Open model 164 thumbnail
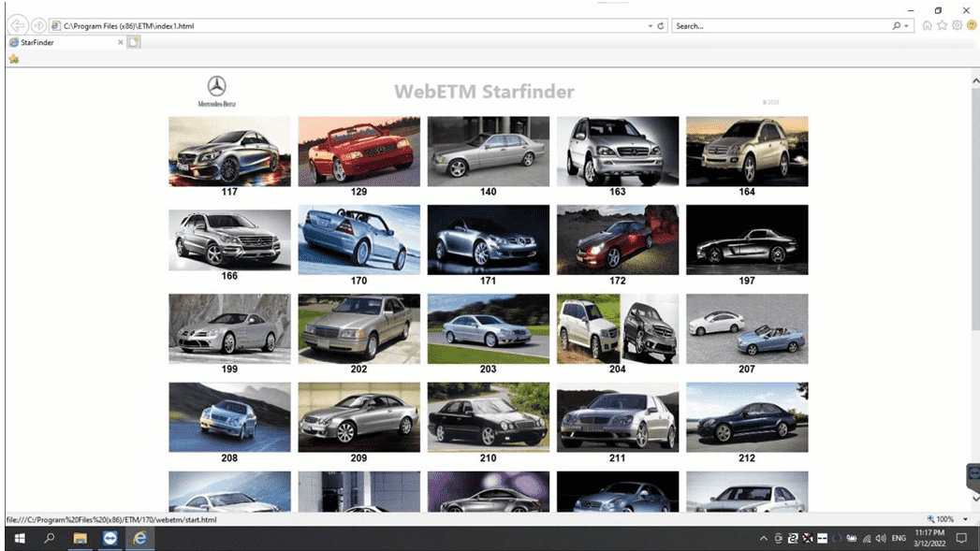980x551 pixels. point(747,152)
